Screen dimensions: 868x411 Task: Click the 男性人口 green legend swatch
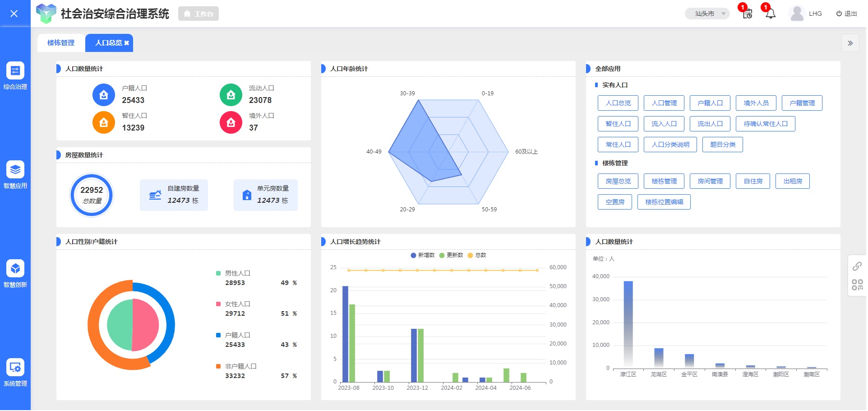218,273
